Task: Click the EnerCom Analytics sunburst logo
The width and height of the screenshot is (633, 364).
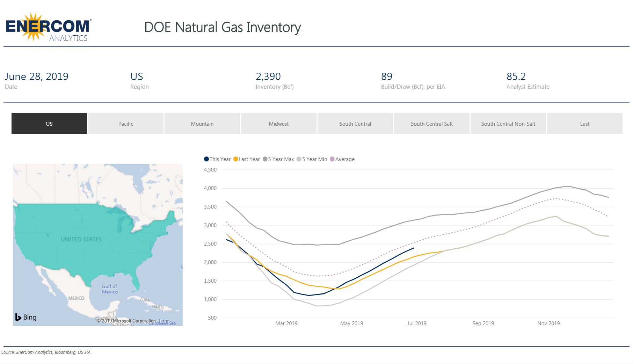Action: (x=48, y=27)
